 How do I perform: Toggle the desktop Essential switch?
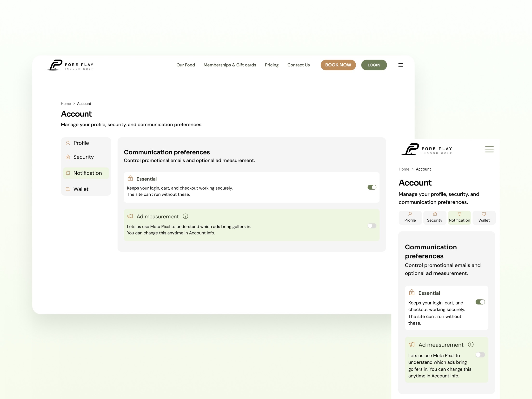pos(372,187)
